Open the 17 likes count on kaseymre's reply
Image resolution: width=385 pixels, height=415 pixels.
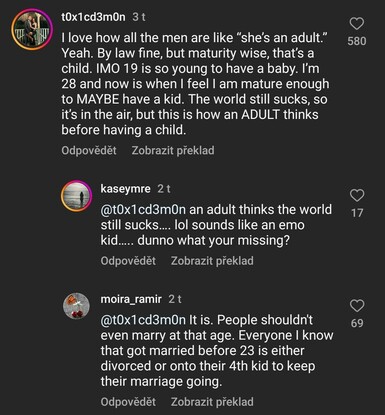click(x=357, y=213)
